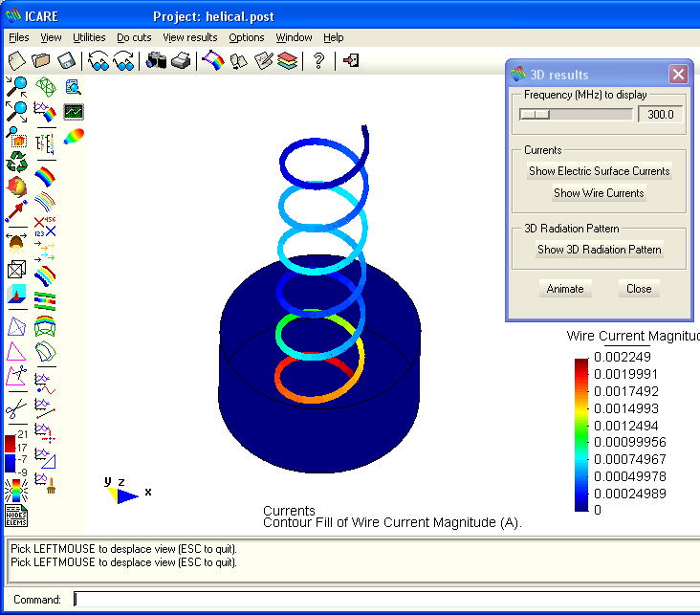Open the View menu
This screenshot has width=700, height=615.
coord(51,37)
